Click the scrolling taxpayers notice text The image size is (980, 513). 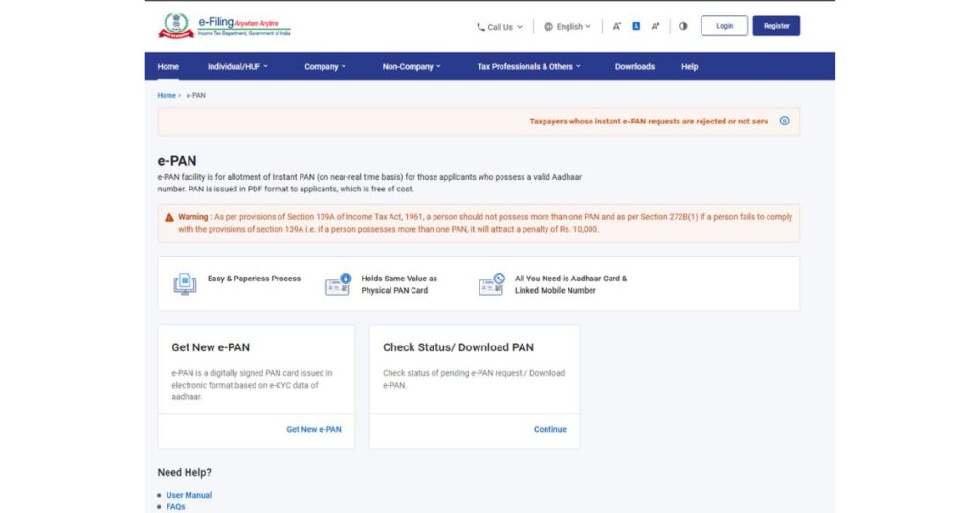(649, 122)
